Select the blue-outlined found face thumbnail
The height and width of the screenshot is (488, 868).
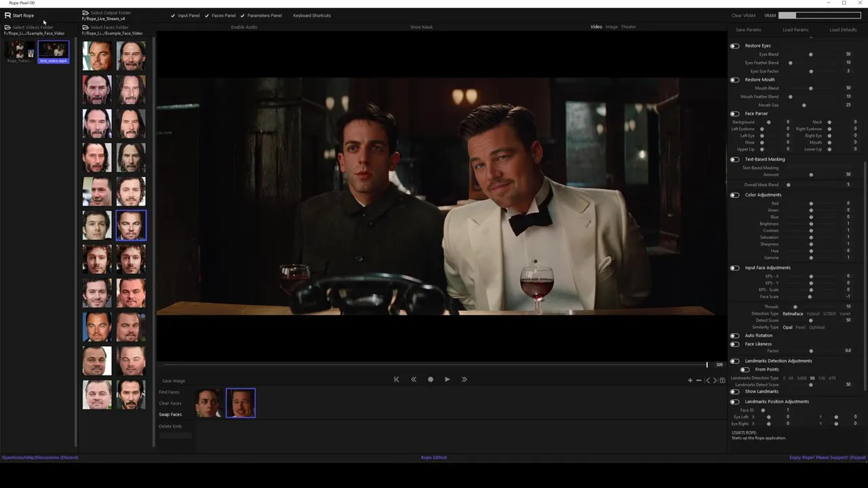tap(241, 403)
